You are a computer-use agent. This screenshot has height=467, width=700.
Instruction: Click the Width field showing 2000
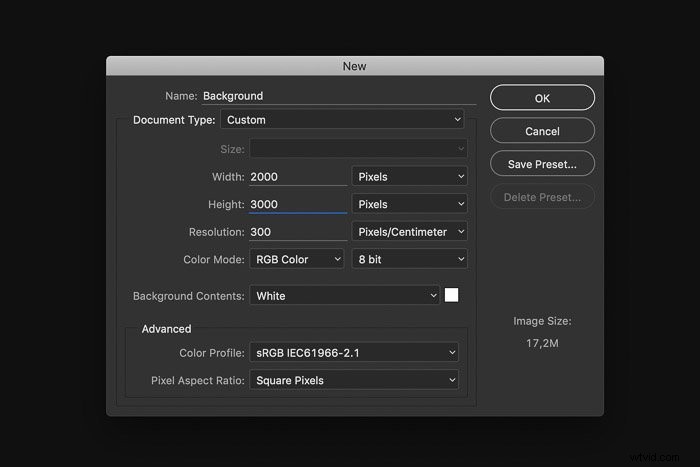(298, 177)
